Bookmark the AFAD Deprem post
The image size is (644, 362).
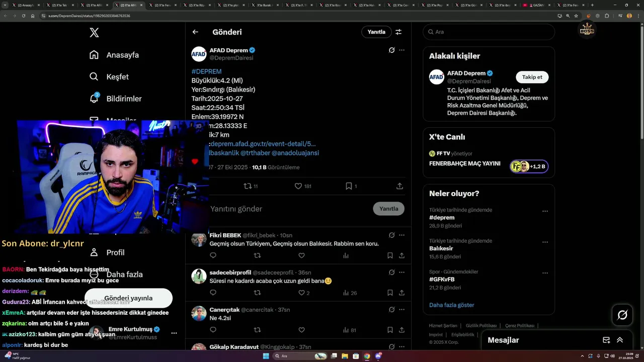tap(349, 186)
